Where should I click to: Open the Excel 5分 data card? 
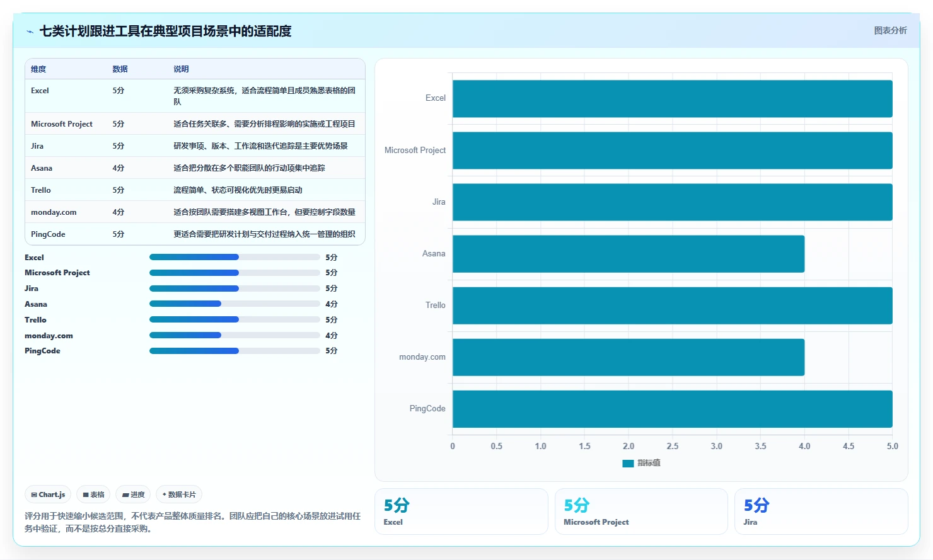(x=461, y=511)
